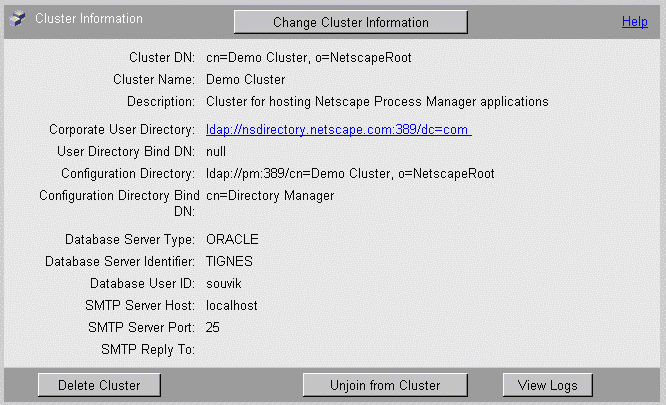This screenshot has height=405, width=666.
Task: Select the "TIGNES" server identifier value
Action: [x=229, y=262]
